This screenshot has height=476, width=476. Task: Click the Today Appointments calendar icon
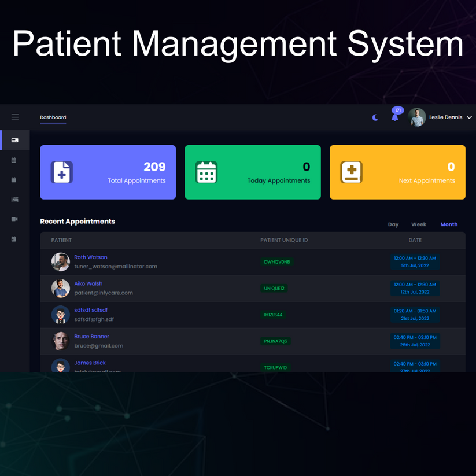click(206, 172)
